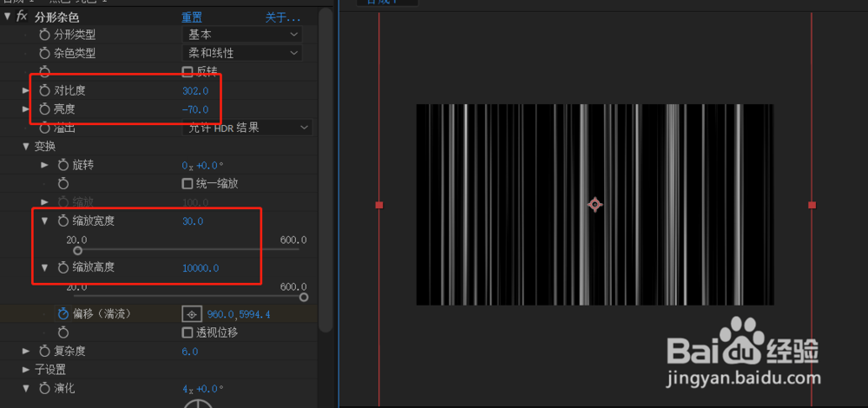Click the 偏移 point picker crosshair button
The image size is (868, 408).
pos(192,314)
